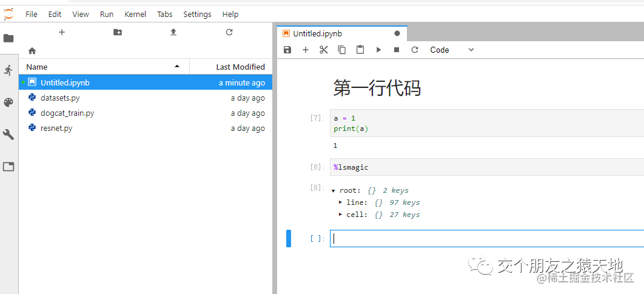This screenshot has height=294, width=644.
Task: Click the 第一行代码 markdown heading
Action: [x=377, y=89]
